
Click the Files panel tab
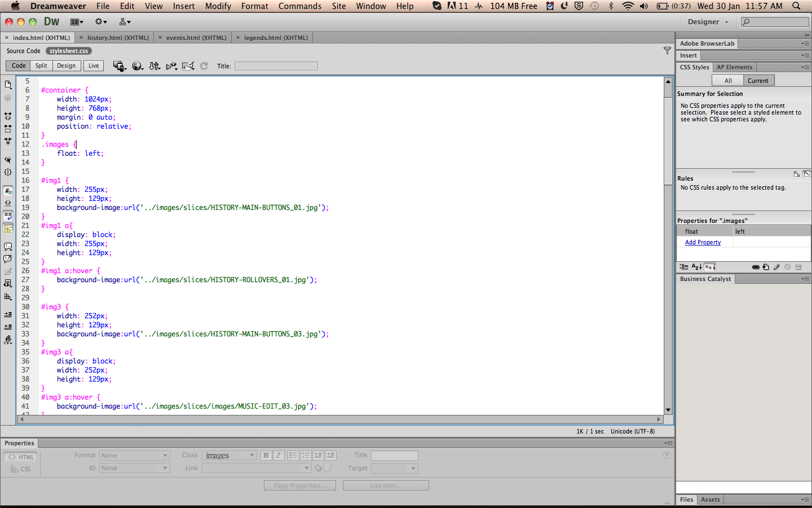pyautogui.click(x=686, y=500)
